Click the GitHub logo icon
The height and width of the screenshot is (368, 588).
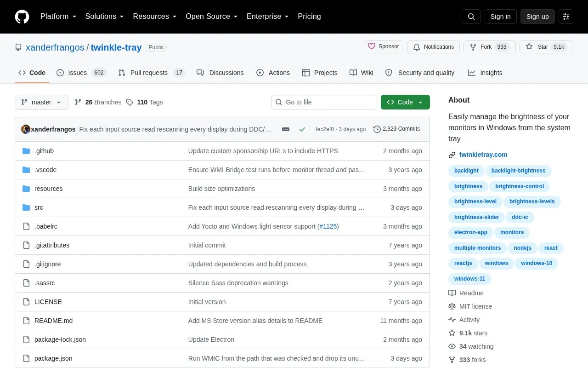[22, 17]
